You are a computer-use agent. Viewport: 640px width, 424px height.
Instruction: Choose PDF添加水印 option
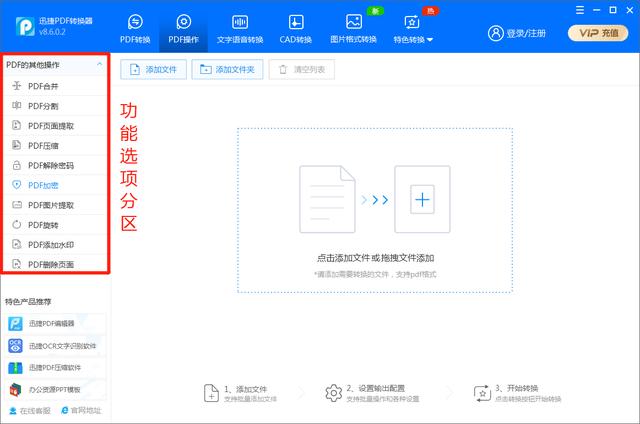tap(56, 244)
